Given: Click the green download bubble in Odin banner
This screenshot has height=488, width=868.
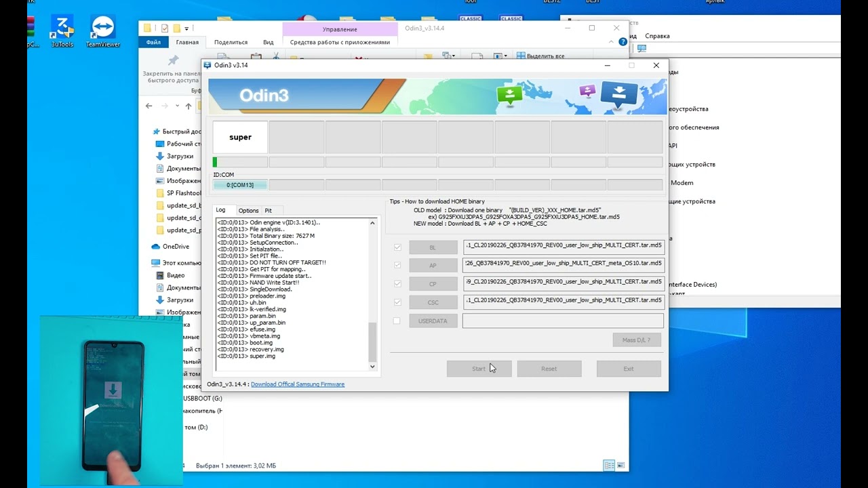Looking at the screenshot, I should [509, 96].
